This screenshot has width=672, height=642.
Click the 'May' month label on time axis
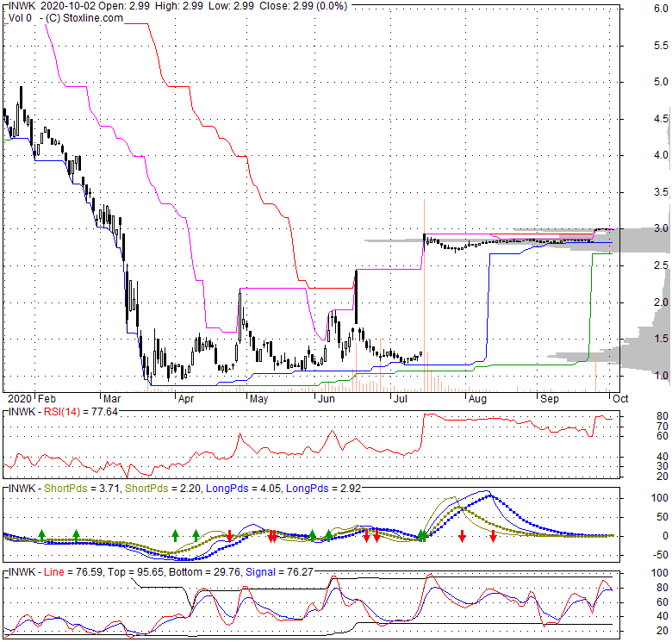[258, 399]
